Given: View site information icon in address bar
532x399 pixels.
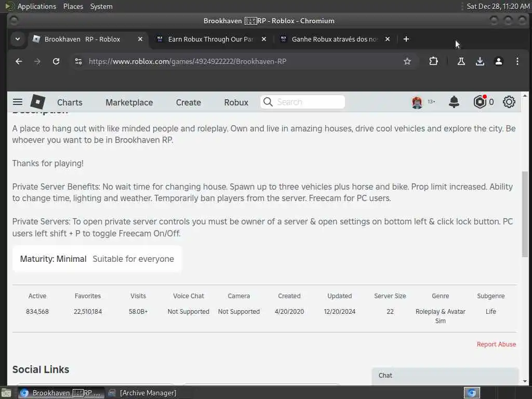Looking at the screenshot, I should 78,61.
